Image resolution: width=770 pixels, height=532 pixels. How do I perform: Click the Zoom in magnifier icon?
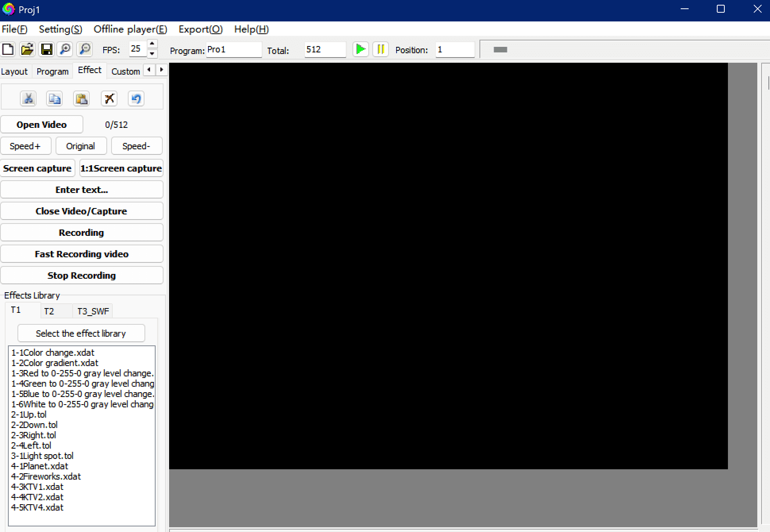(65, 49)
